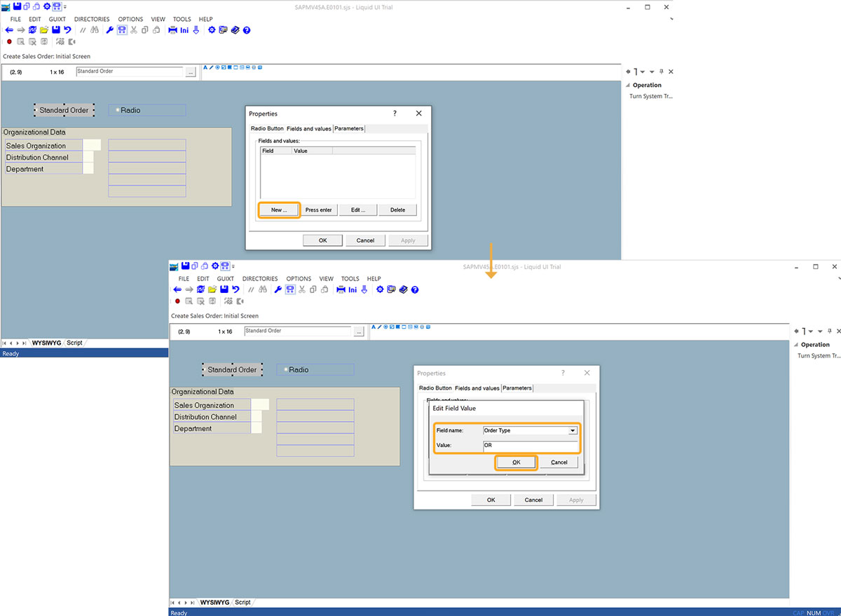
Task: Click the Open folder icon in front window toolbar
Action: 212,289
